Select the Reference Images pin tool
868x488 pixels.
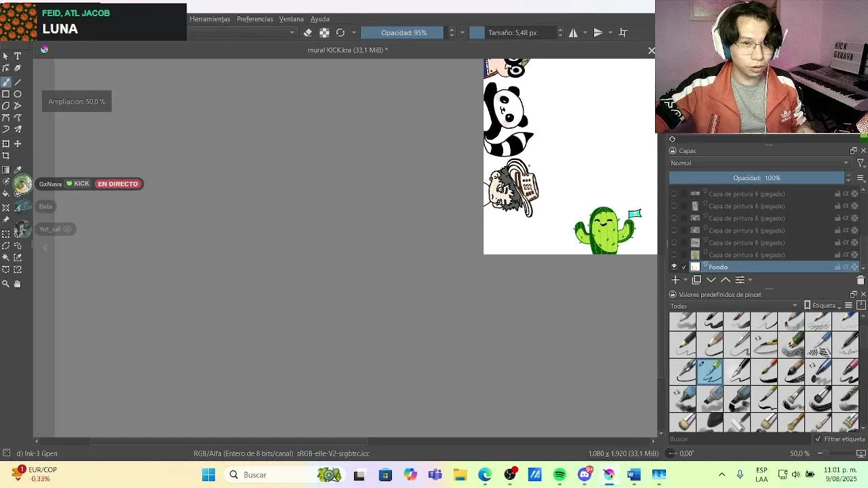6,220
